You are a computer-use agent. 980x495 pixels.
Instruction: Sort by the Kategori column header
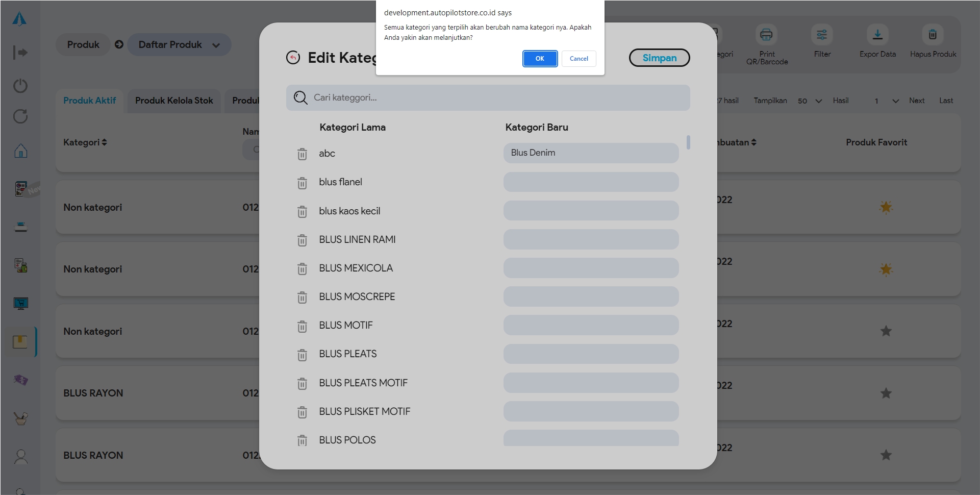(x=85, y=142)
